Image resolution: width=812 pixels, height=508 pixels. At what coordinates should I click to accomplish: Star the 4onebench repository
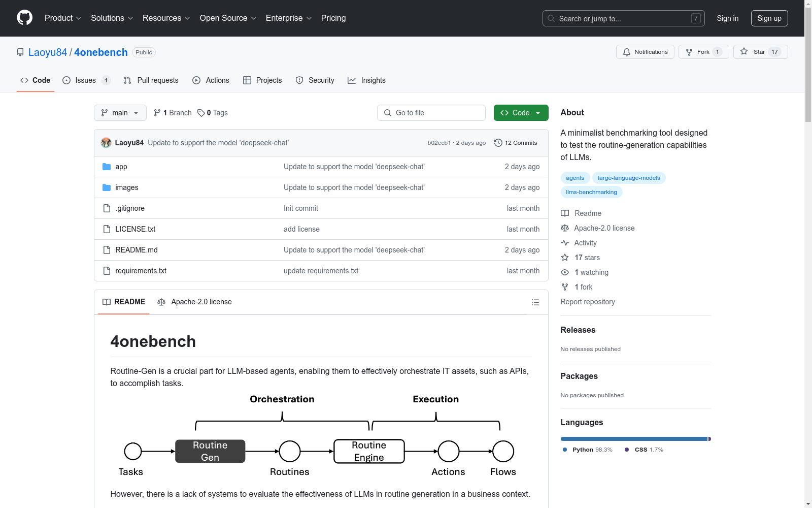click(760, 52)
